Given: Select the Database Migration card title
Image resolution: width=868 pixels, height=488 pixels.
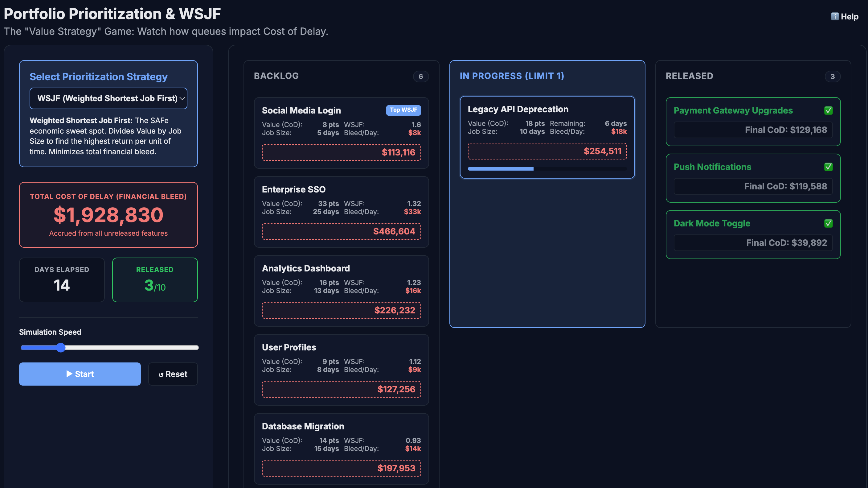Looking at the screenshot, I should (303, 426).
